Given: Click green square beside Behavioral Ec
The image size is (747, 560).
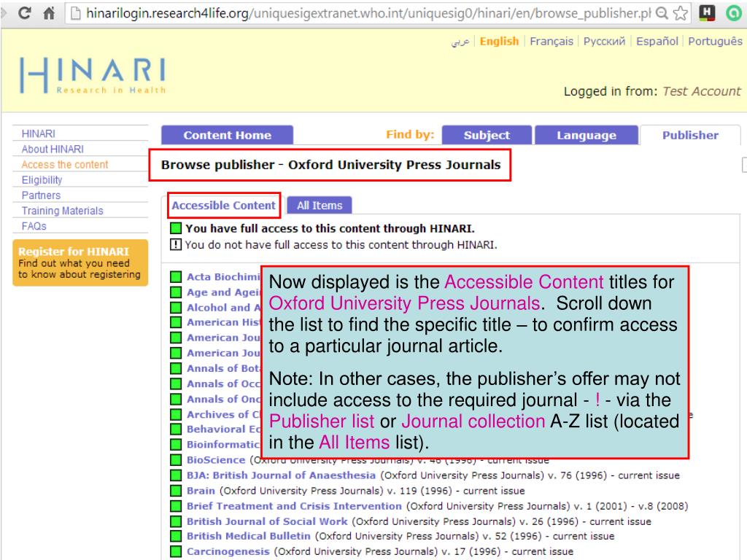Looking at the screenshot, I should pos(176,429).
